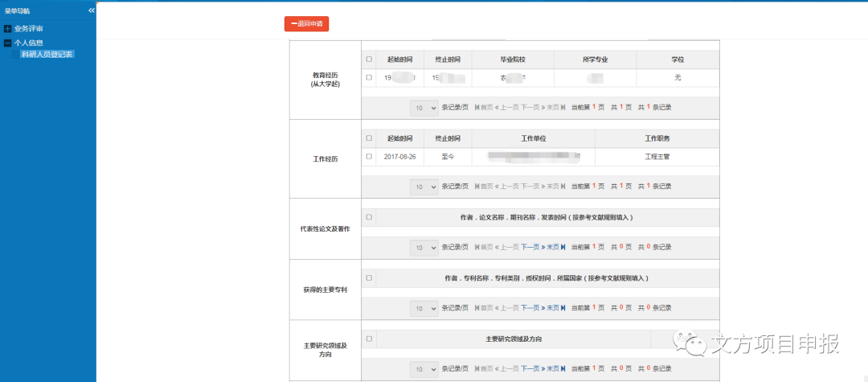The image size is (868, 382).
Task: Go to 首页 in 教育经历 pagination
Action: pos(483,108)
